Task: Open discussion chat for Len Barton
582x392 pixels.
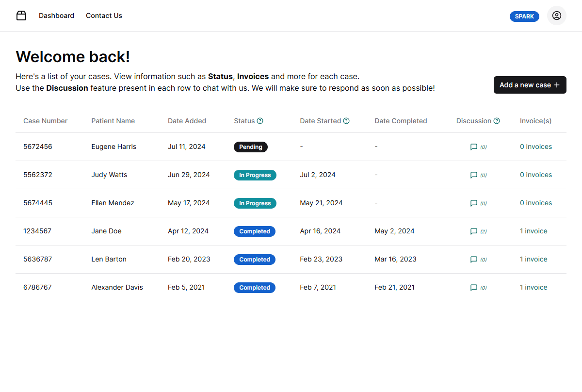Action: 474,260
